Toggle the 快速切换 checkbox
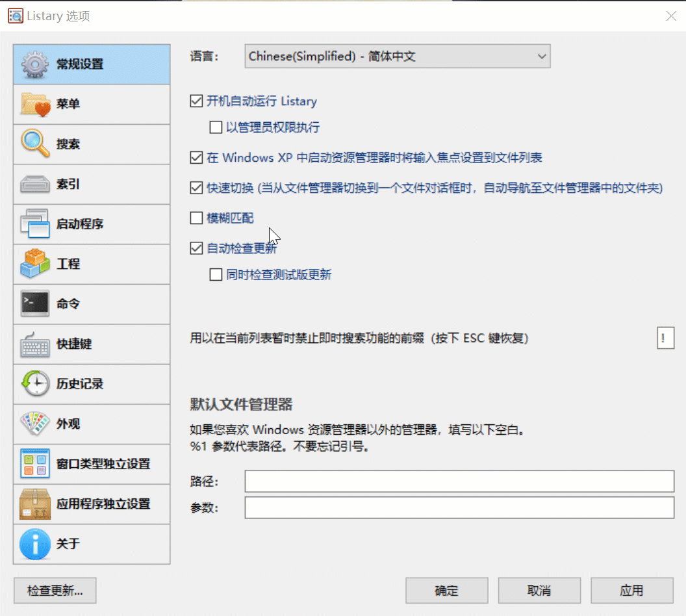Image resolution: width=686 pixels, height=616 pixels. tap(196, 188)
